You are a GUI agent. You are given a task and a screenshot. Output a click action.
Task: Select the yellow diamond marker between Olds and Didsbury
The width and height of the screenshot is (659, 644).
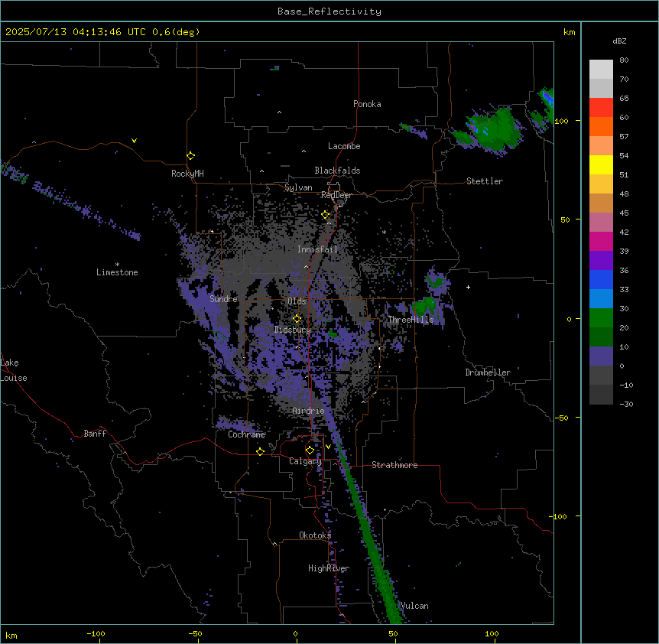click(297, 319)
